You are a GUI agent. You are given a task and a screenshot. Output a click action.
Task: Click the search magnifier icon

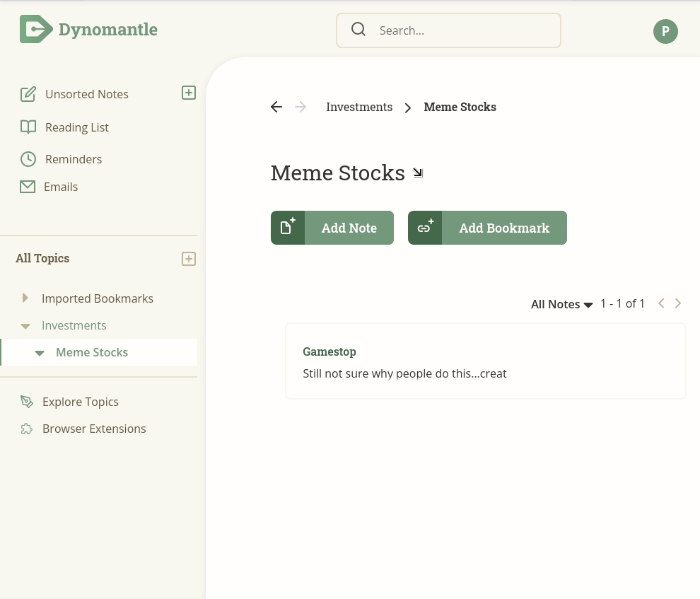click(358, 30)
